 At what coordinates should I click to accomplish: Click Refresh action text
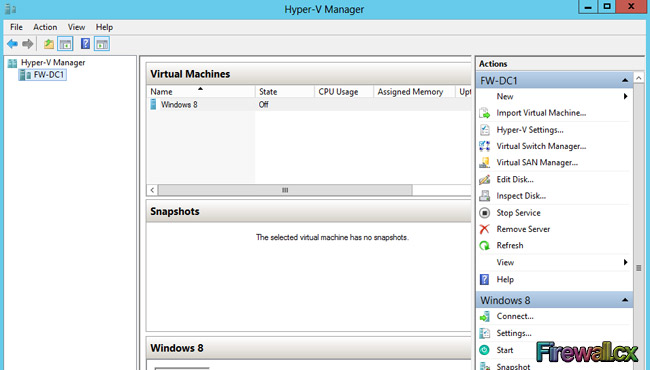510,246
